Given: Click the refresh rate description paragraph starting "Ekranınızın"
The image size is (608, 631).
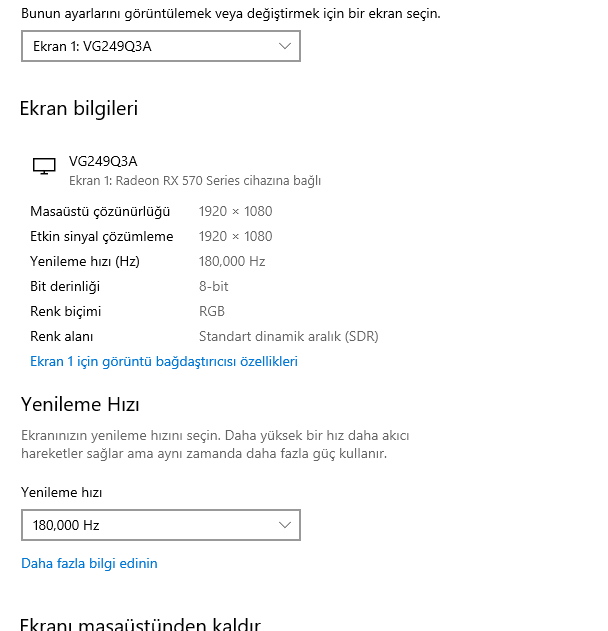Looking at the screenshot, I should pyautogui.click(x=215, y=445).
